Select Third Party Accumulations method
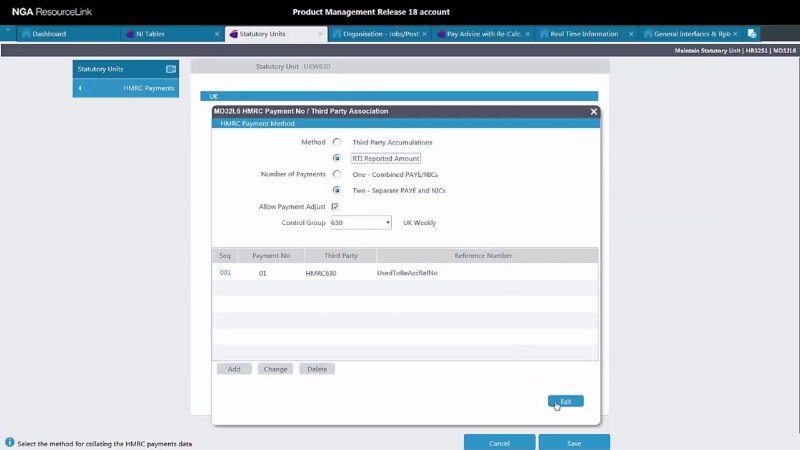This screenshot has height=450, width=800. tap(337, 142)
